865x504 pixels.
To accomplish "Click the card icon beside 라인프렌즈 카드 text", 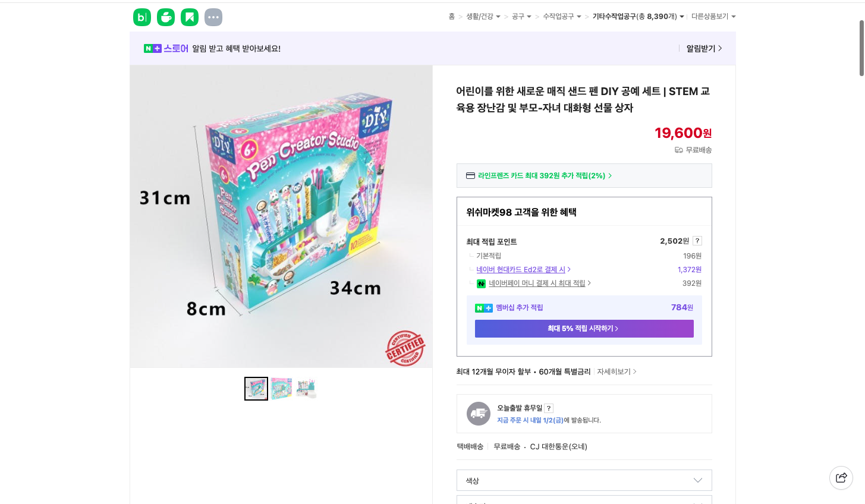I will tap(470, 175).
